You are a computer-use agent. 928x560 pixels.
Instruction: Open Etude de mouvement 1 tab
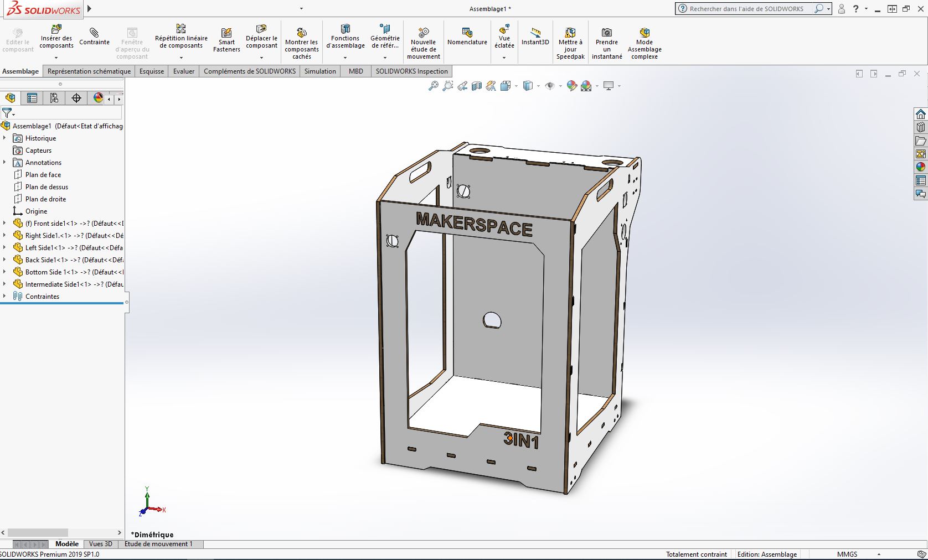(x=159, y=544)
